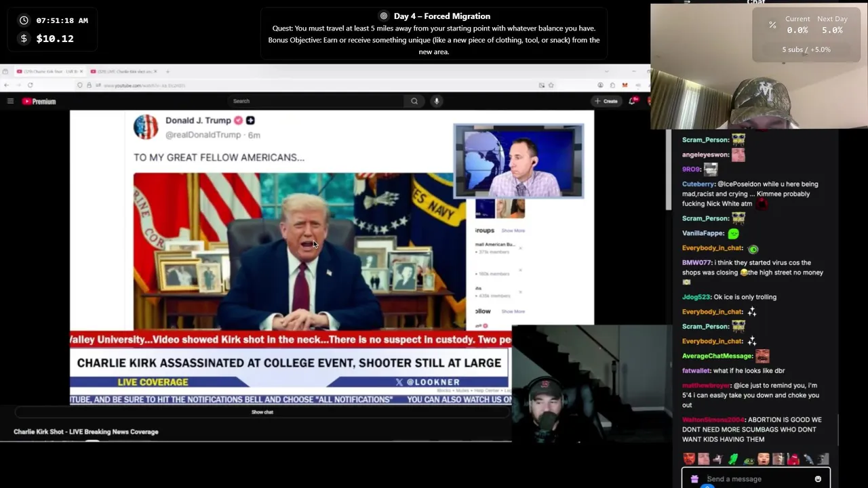
Task: Click the clock icon beside the time
Action: pyautogui.click(x=24, y=20)
